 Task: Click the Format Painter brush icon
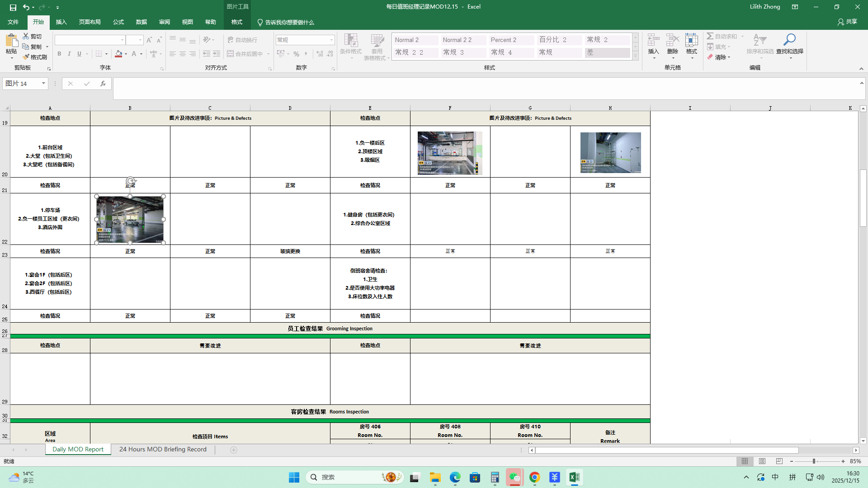tap(26, 57)
